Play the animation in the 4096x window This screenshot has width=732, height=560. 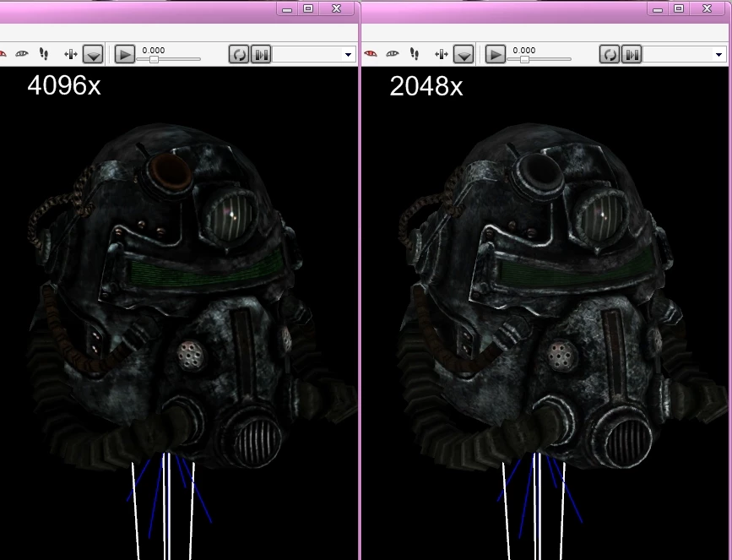(x=125, y=54)
